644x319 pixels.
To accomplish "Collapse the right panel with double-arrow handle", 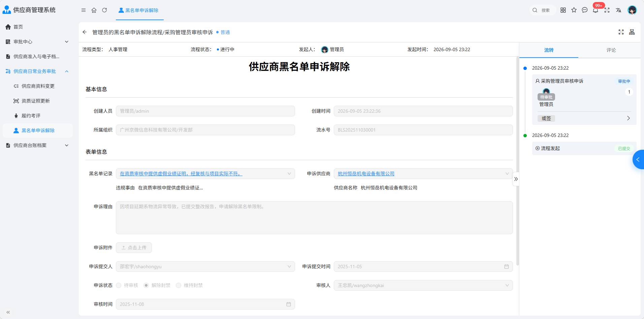I will pyautogui.click(x=516, y=179).
